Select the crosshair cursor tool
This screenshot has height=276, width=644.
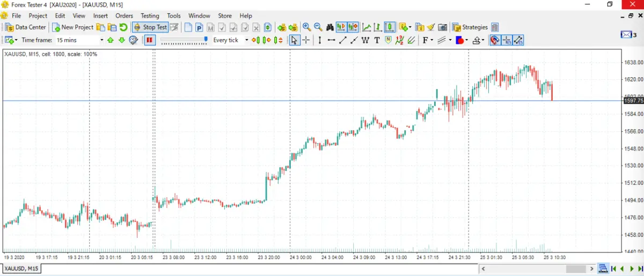[x=306, y=40]
